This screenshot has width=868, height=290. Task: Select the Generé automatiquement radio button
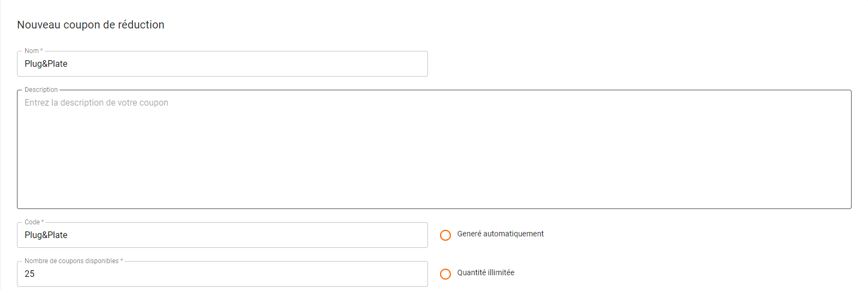[445, 235]
